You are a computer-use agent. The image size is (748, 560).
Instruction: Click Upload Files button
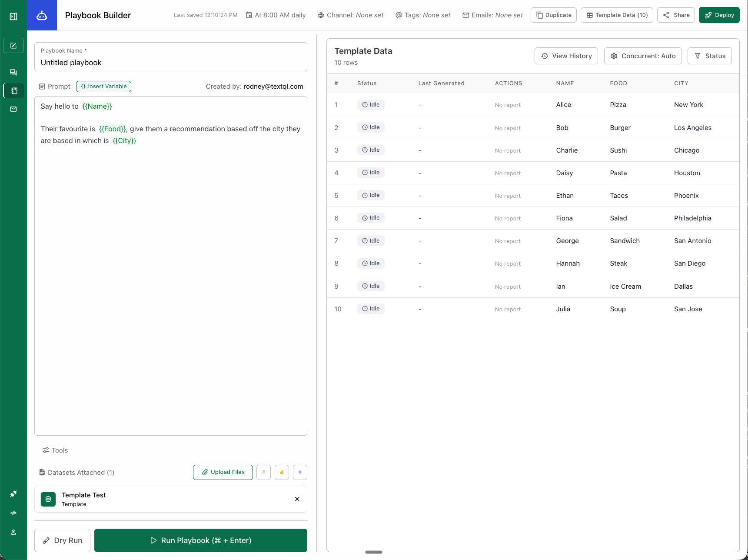223,472
